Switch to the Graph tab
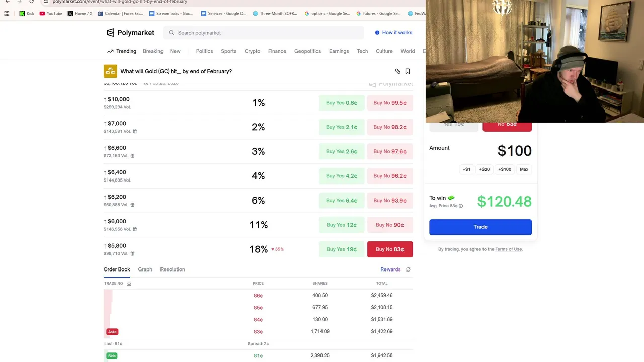Image resolution: width=644 pixels, height=362 pixels. [145, 269]
